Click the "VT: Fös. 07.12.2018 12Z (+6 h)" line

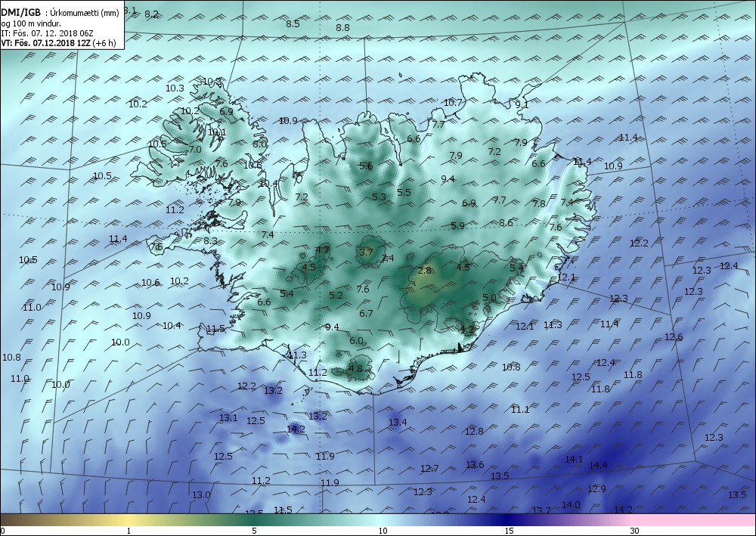click(x=58, y=43)
